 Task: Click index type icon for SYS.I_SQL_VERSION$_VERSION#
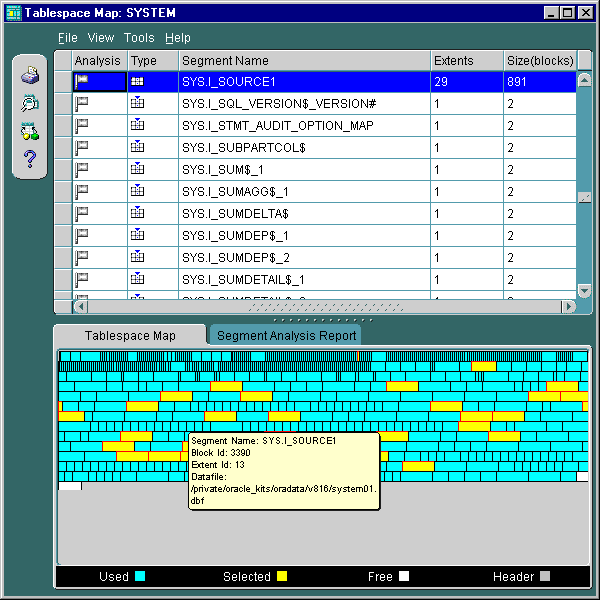tap(137, 103)
